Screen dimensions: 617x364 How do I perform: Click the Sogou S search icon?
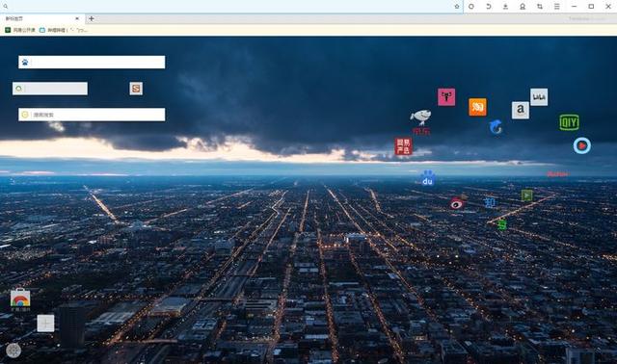point(136,89)
